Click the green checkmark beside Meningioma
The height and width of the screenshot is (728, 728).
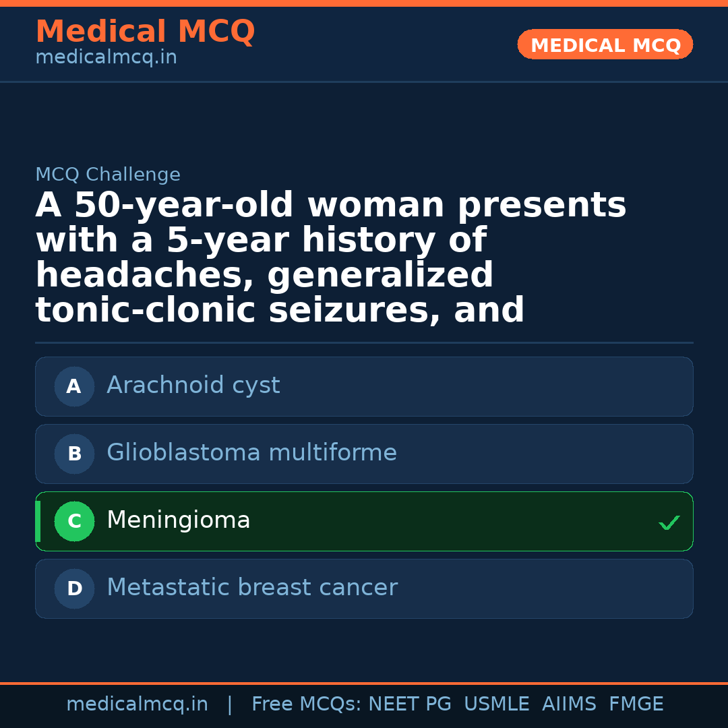pyautogui.click(x=669, y=522)
